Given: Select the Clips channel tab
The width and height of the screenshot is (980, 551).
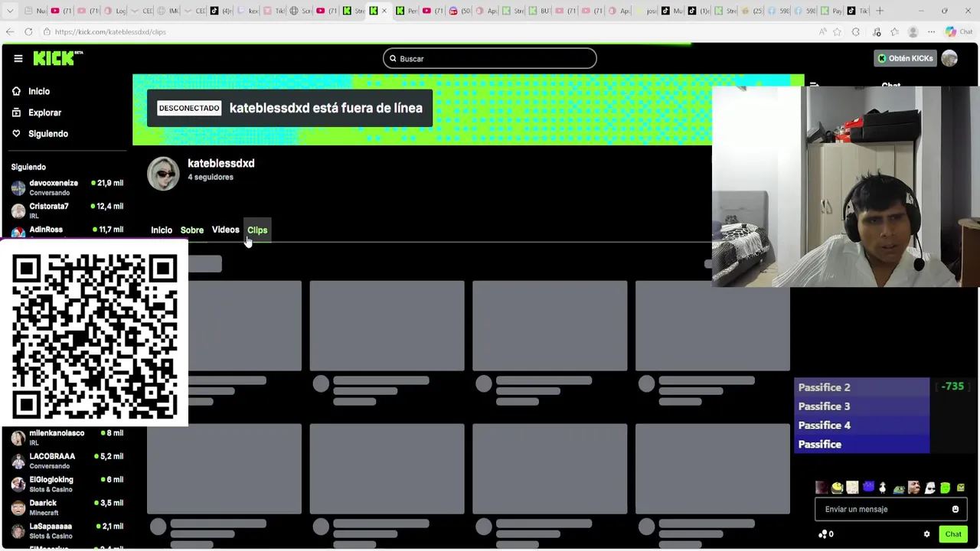Looking at the screenshot, I should (x=257, y=230).
